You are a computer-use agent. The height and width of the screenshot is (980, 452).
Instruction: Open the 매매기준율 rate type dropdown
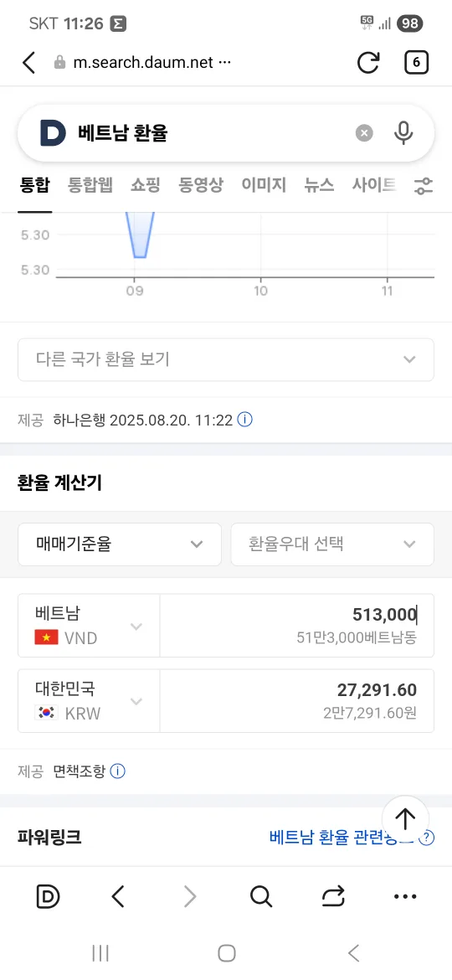[x=120, y=544]
